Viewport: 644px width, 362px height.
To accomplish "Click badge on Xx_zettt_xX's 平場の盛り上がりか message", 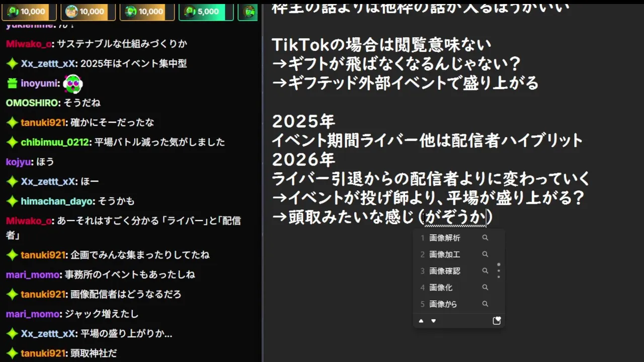I will pos(12,333).
